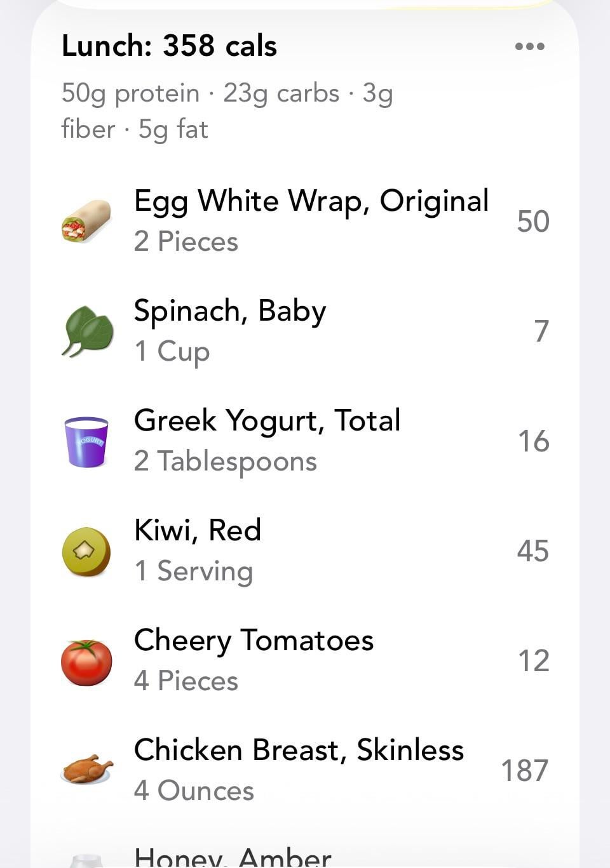Screen dimensions: 610x868
Task: Tap the Lunch: 358 cals header
Action: [169, 46]
